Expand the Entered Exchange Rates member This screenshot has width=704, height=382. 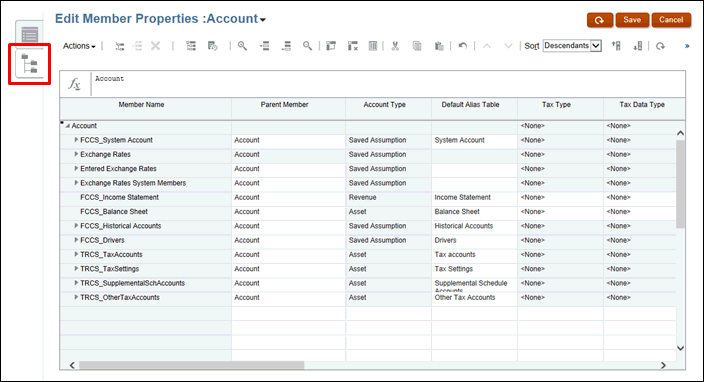tap(76, 169)
